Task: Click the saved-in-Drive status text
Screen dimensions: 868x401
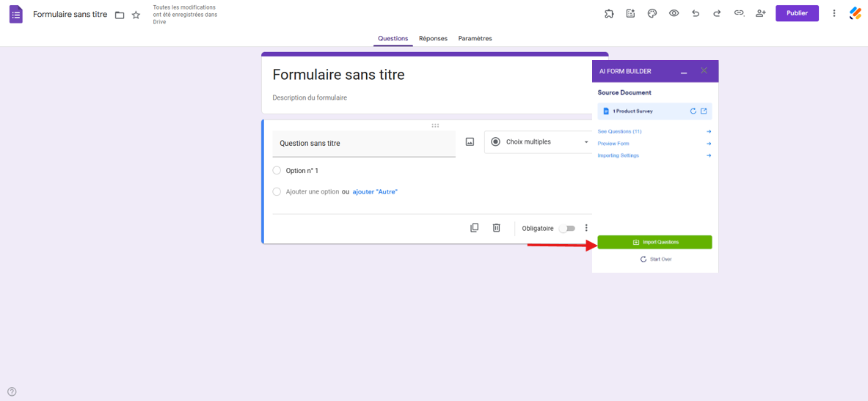Action: coord(185,15)
